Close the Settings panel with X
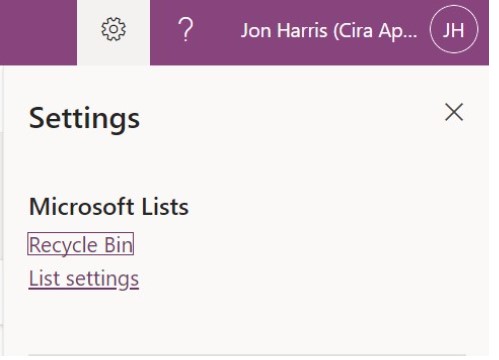The height and width of the screenshot is (360, 499). click(454, 112)
